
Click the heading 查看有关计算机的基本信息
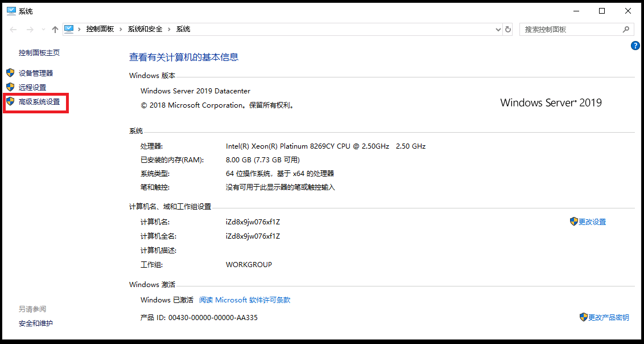184,57
